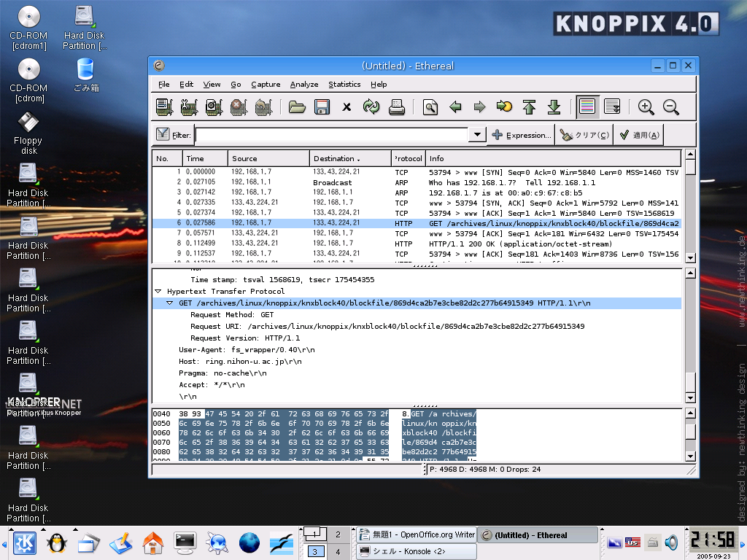
Task: Sort by the Info column header
Action: [x=553, y=158]
